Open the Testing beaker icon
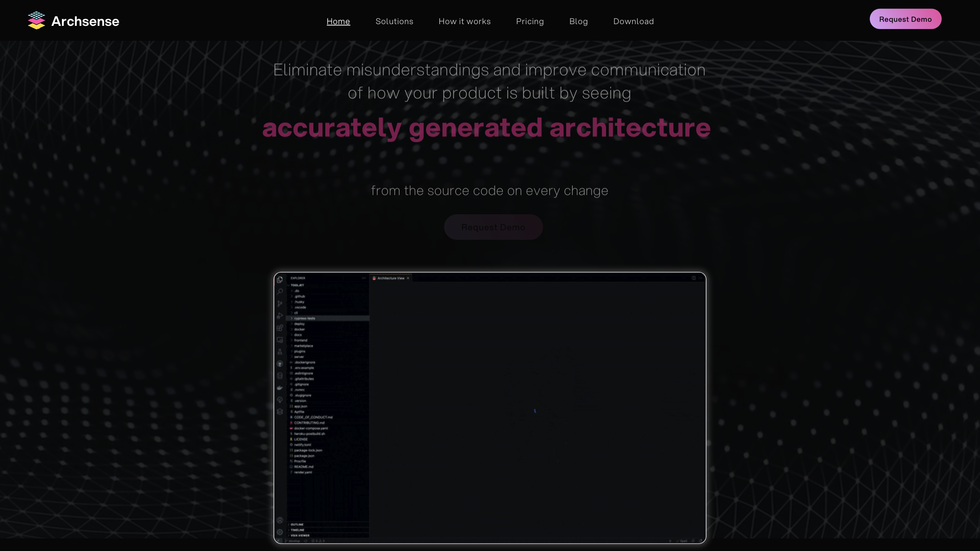Image resolution: width=980 pixels, height=551 pixels. coord(280,352)
